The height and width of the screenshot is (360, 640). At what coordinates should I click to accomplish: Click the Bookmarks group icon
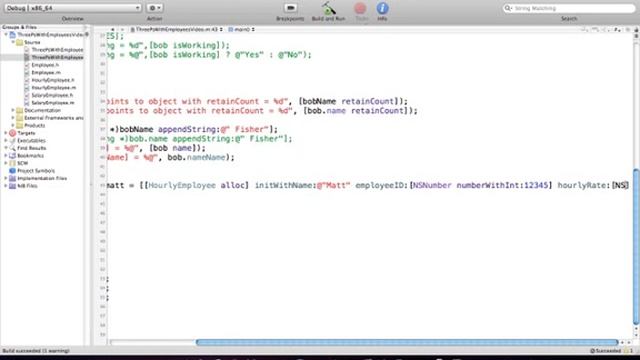pos(13,156)
